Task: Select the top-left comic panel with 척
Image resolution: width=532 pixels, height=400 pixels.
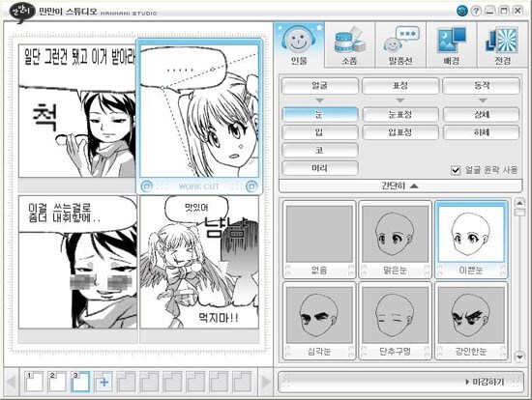Action: 77,111
